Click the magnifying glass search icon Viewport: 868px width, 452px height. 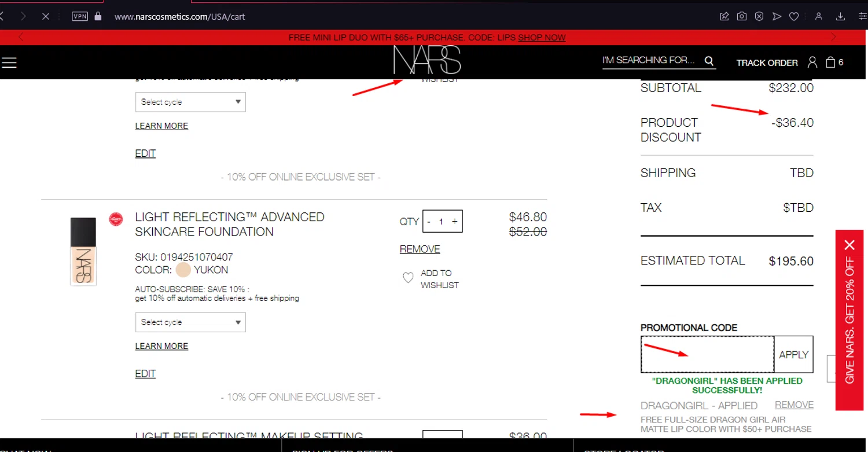pos(709,61)
